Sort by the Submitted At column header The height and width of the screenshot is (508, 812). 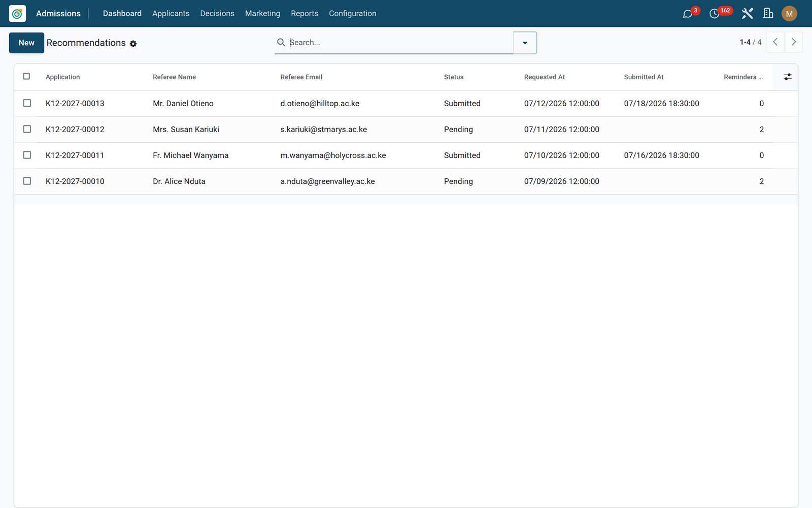coord(644,77)
